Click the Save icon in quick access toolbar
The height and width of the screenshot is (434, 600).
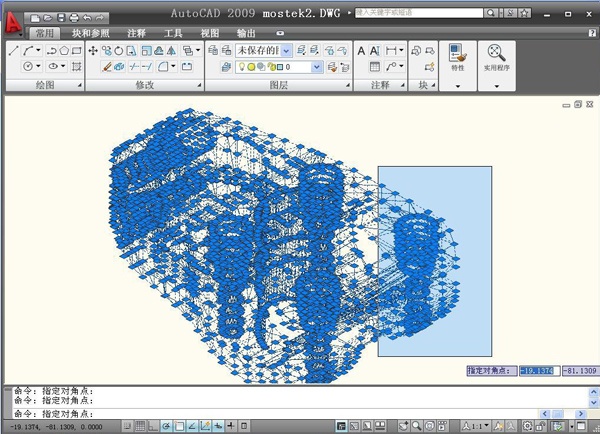[61, 18]
